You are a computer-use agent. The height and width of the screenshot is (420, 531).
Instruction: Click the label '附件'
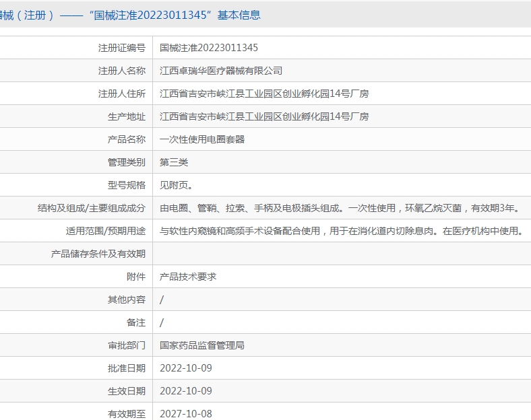click(x=136, y=277)
